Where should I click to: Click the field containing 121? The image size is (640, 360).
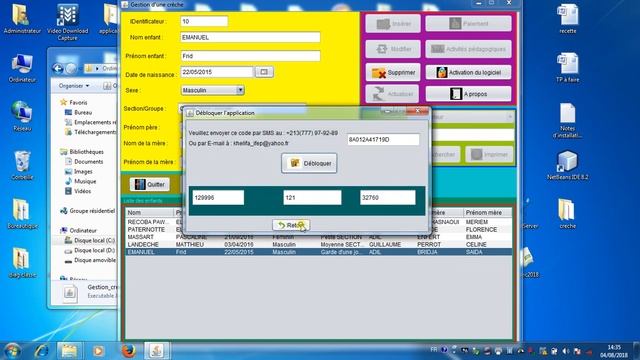coord(312,198)
